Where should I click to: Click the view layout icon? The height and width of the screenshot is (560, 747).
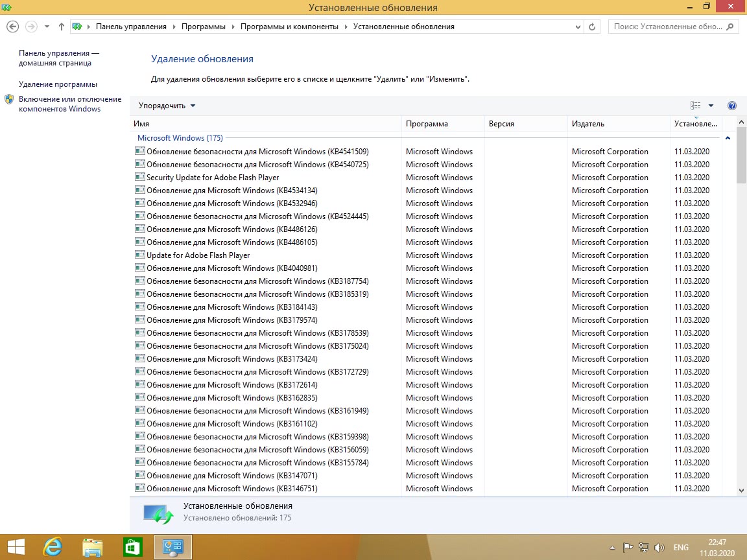click(x=696, y=106)
